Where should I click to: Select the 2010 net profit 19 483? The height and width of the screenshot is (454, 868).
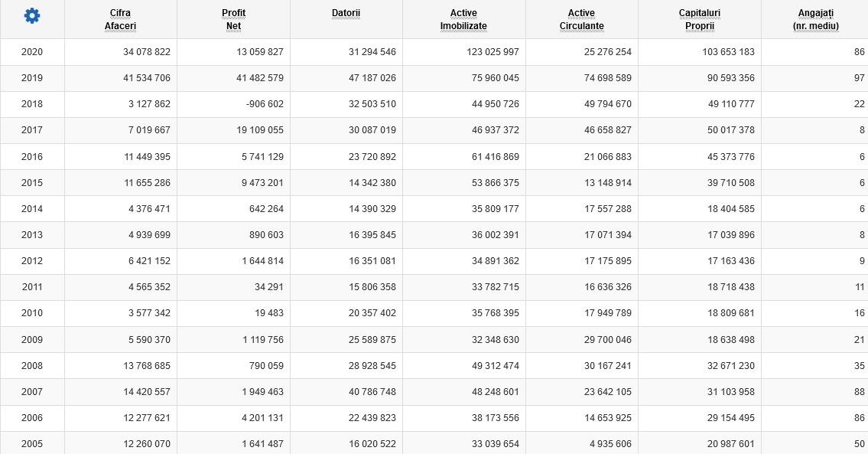pyautogui.click(x=269, y=312)
